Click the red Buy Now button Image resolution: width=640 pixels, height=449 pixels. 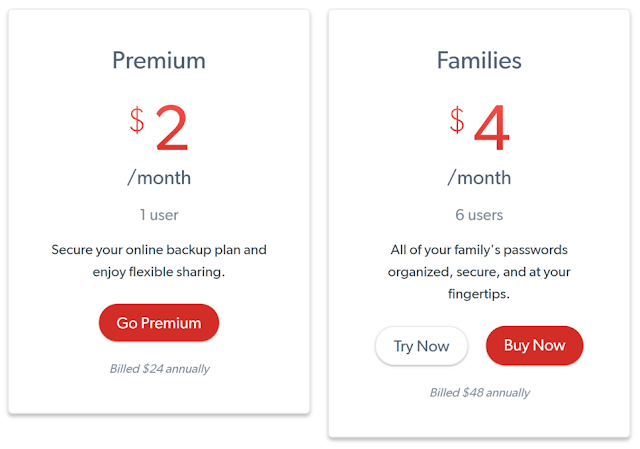[534, 345]
